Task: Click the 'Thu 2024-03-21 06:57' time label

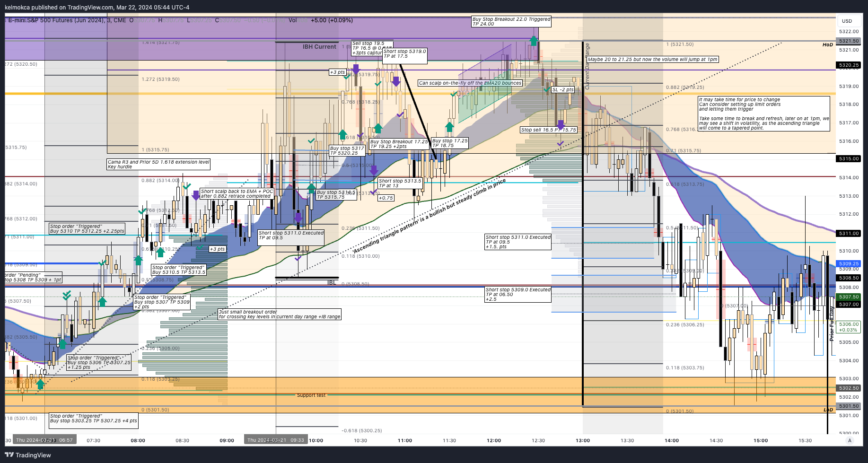Action: pos(44,440)
